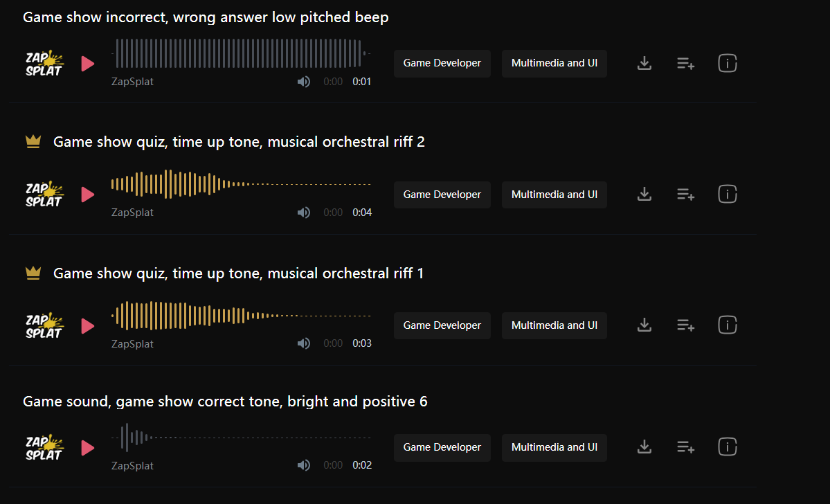Add orchestral riff 2 to a playlist
The width and height of the screenshot is (830, 504).
point(685,195)
